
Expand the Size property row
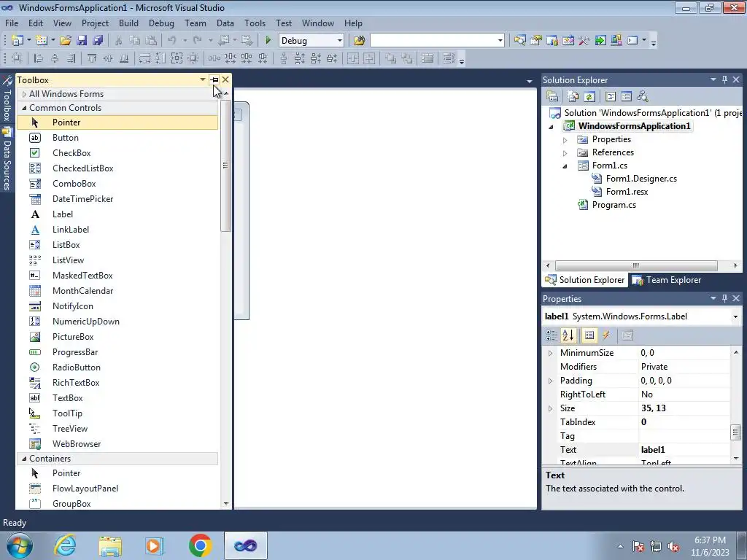pos(550,408)
